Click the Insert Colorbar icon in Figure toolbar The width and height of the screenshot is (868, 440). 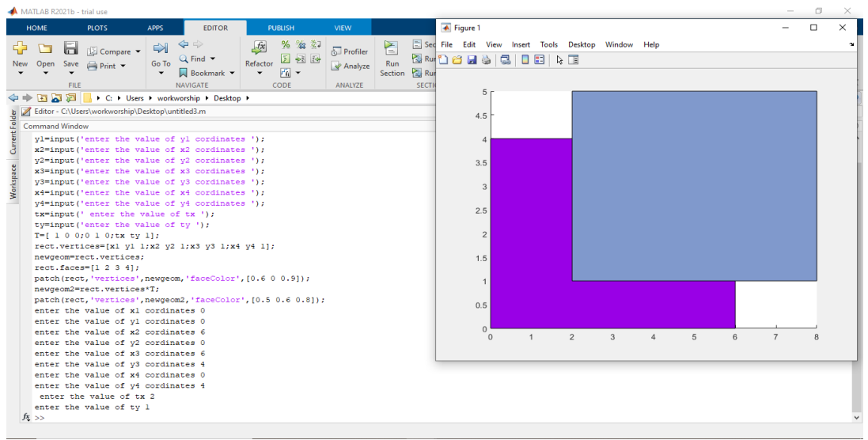[x=525, y=60]
